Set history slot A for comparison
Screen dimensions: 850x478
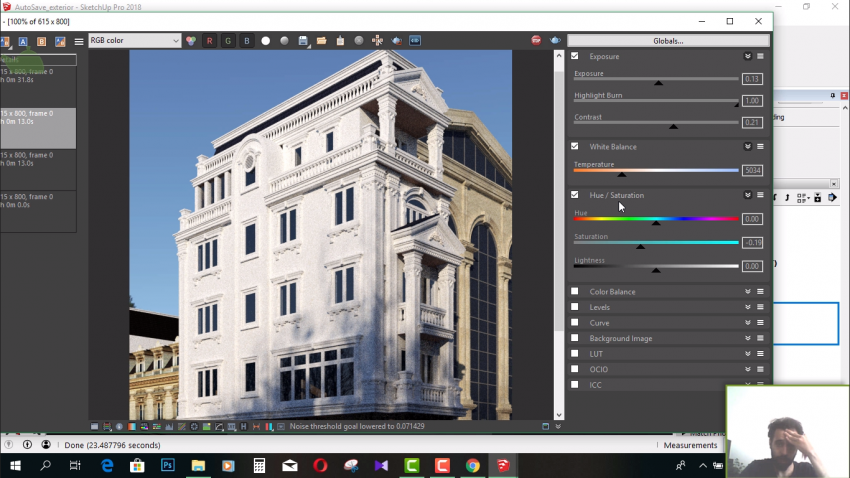23,42
